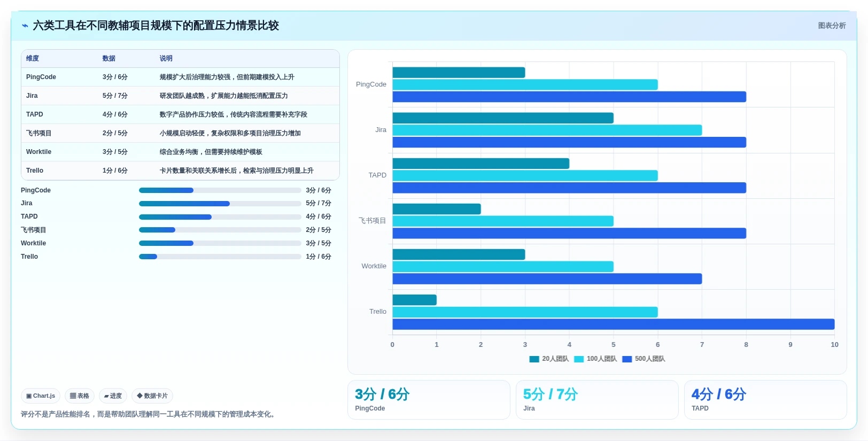Click the table cell reading 1分 / 6分
868x441 pixels.
[115, 171]
